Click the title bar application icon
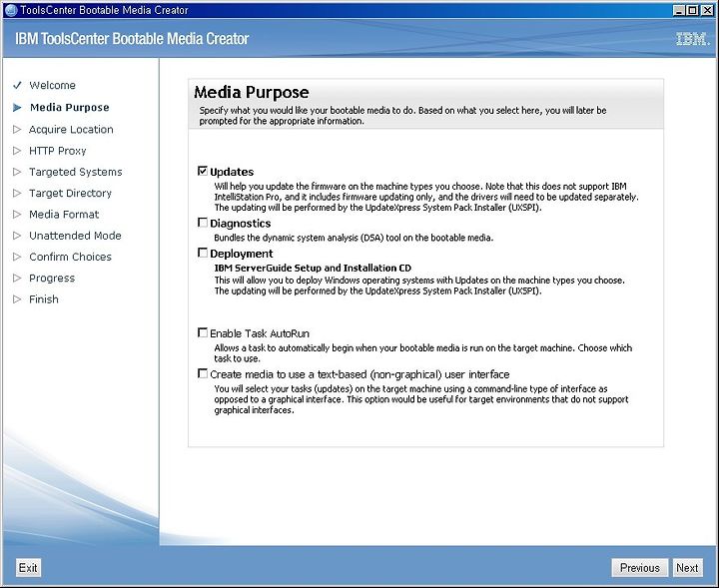719x588 pixels. click(x=11, y=10)
